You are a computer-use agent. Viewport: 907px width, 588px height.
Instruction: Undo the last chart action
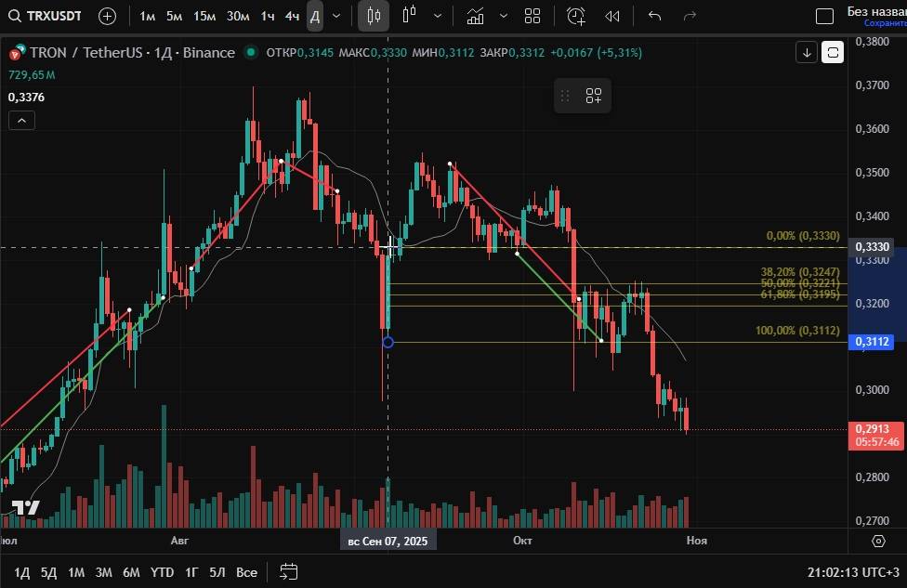coord(654,16)
